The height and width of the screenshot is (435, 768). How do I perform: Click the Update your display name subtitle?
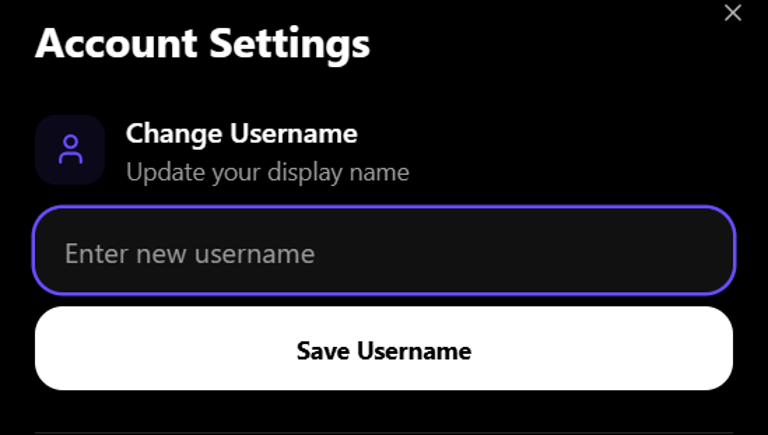267,172
